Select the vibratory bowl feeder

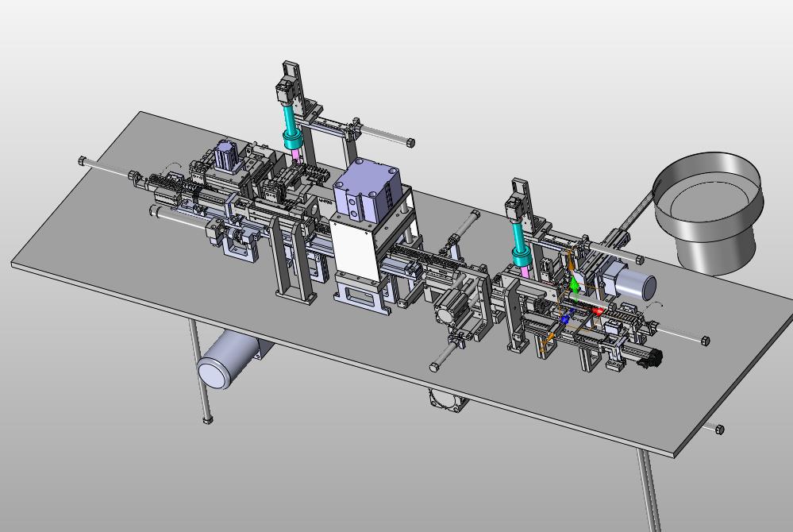click(x=708, y=212)
